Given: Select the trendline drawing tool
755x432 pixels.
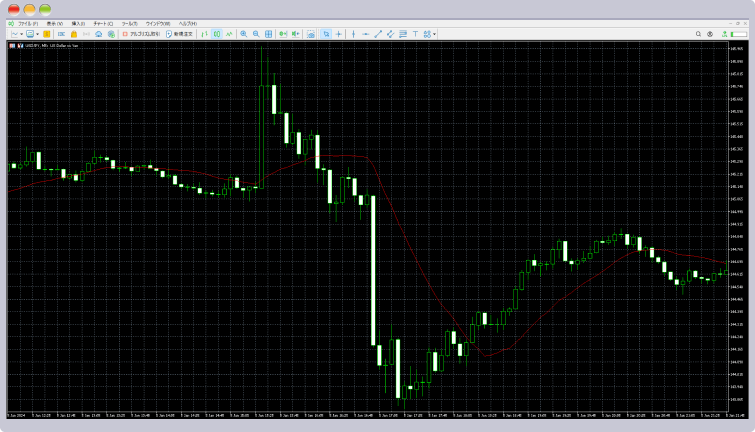Looking at the screenshot, I should [377, 34].
